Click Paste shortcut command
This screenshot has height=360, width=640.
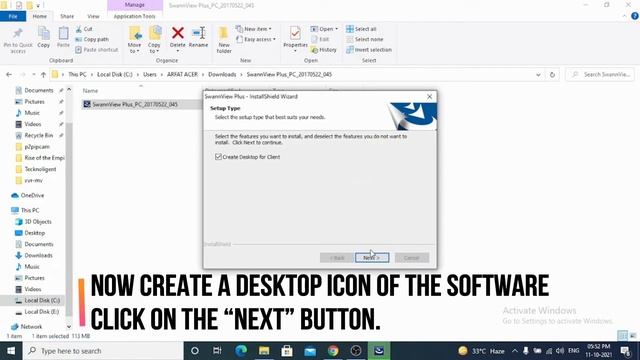(x=97, y=50)
